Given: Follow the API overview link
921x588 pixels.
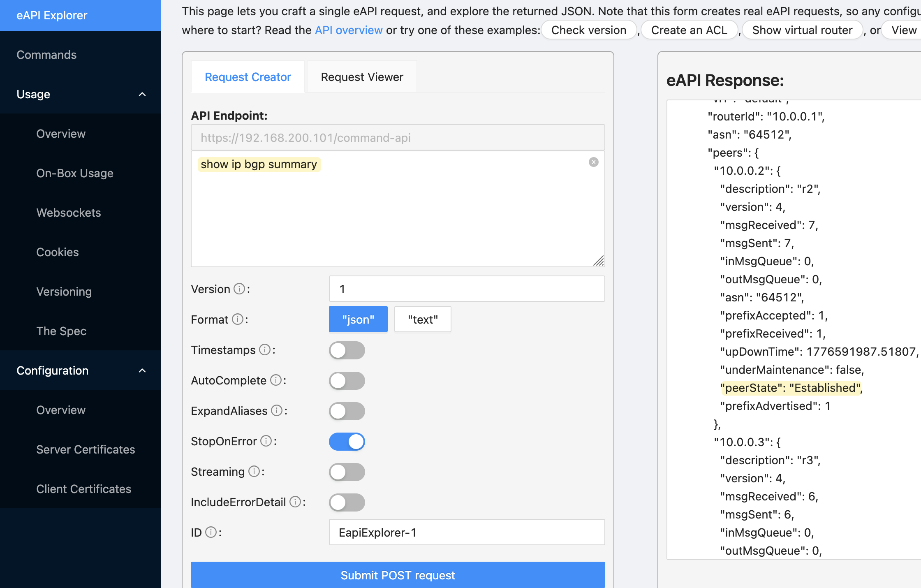Looking at the screenshot, I should (x=349, y=30).
